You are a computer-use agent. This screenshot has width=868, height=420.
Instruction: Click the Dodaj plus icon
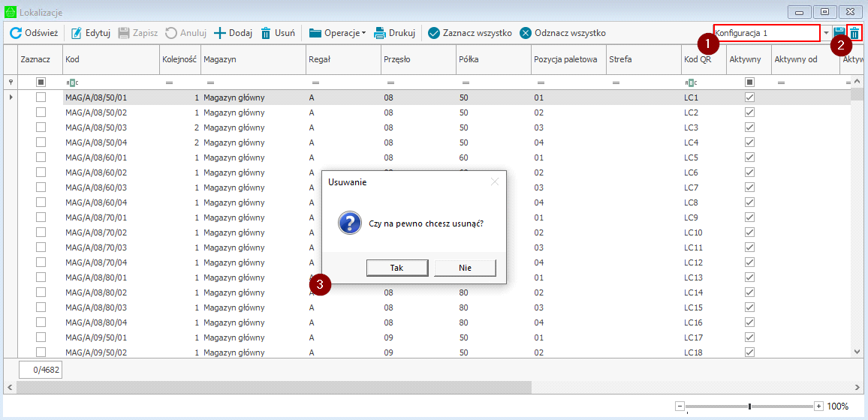(220, 33)
